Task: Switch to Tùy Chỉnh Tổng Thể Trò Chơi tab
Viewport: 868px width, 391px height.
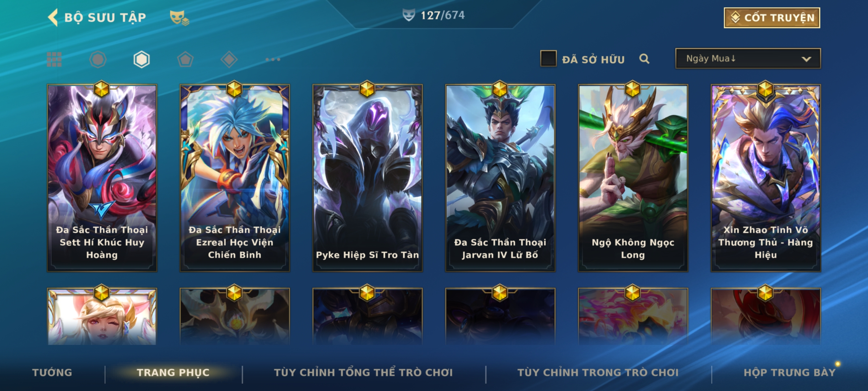Action: (x=363, y=373)
